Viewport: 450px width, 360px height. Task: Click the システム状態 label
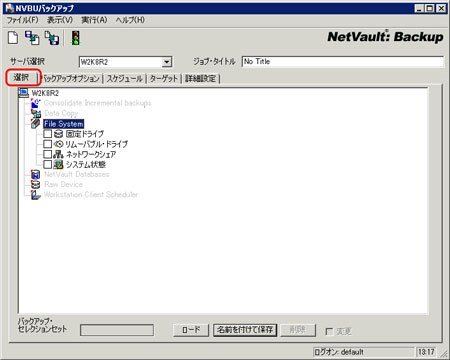coord(85,164)
